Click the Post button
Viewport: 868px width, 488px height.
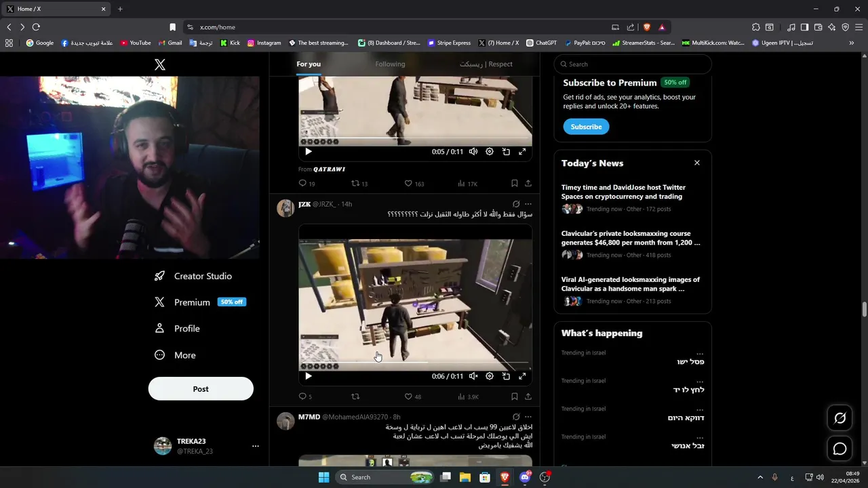pyautogui.click(x=201, y=389)
